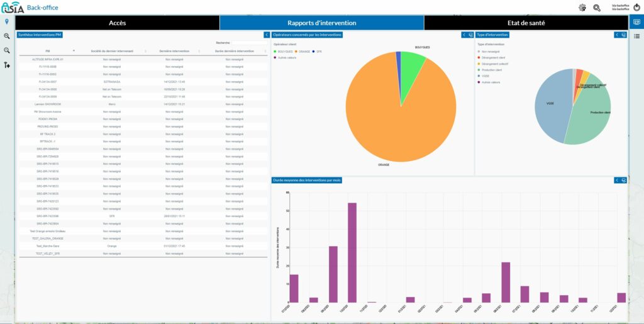
Task: Click the power logout icon
Action: (636, 7)
